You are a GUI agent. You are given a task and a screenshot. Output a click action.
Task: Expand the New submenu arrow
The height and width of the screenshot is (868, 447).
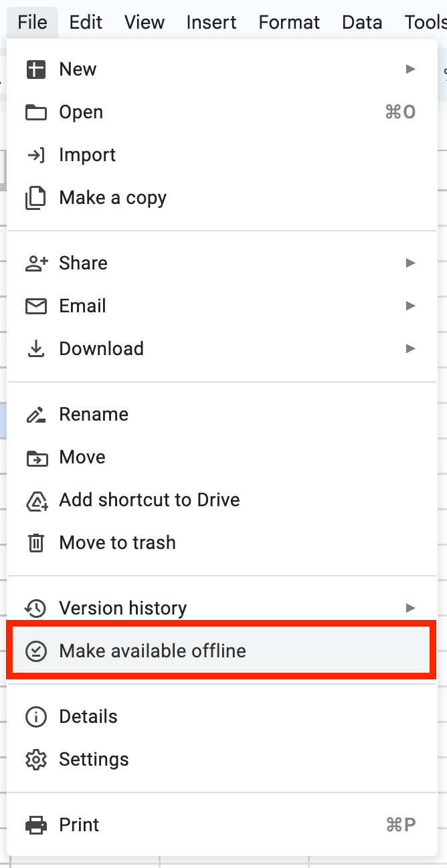[x=410, y=70]
